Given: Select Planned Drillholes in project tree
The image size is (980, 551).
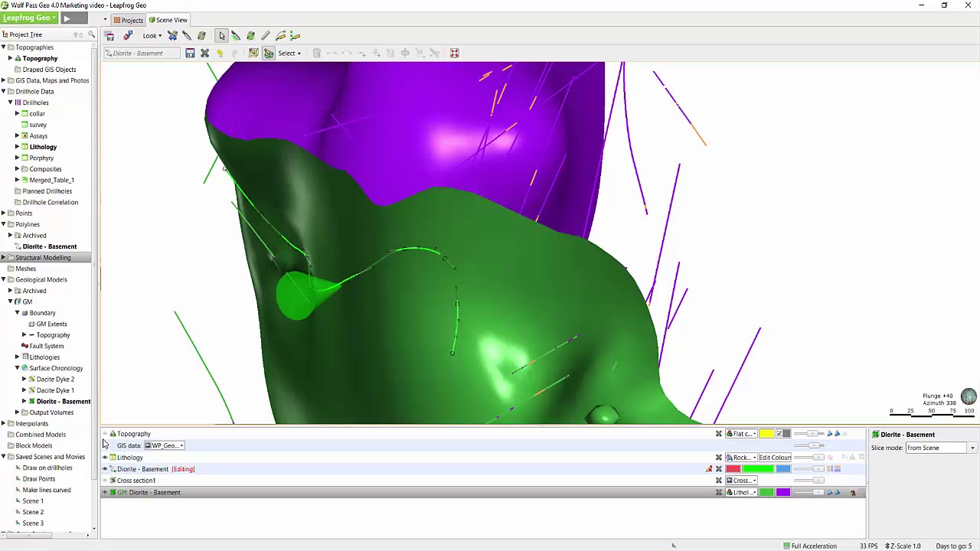Looking at the screenshot, I should coord(47,191).
